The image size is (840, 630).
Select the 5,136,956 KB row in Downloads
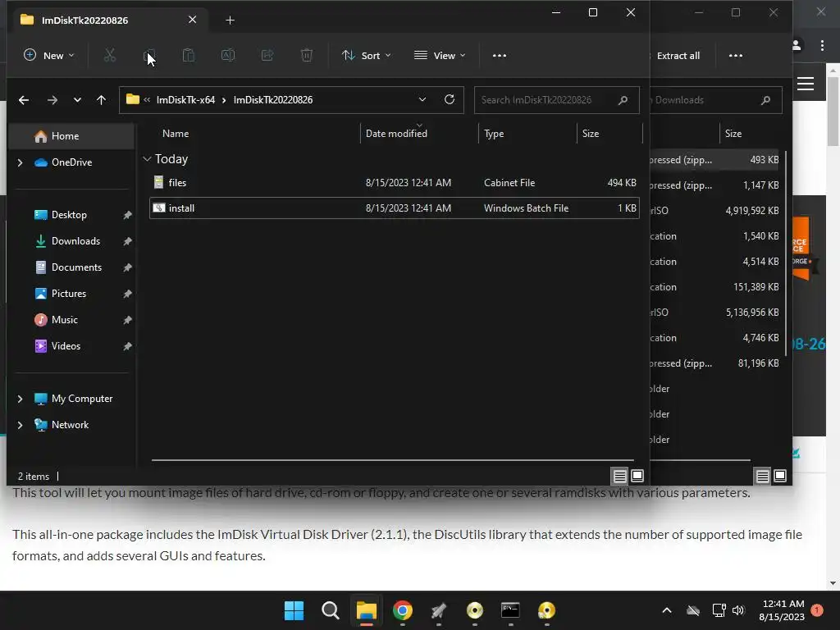(x=714, y=313)
